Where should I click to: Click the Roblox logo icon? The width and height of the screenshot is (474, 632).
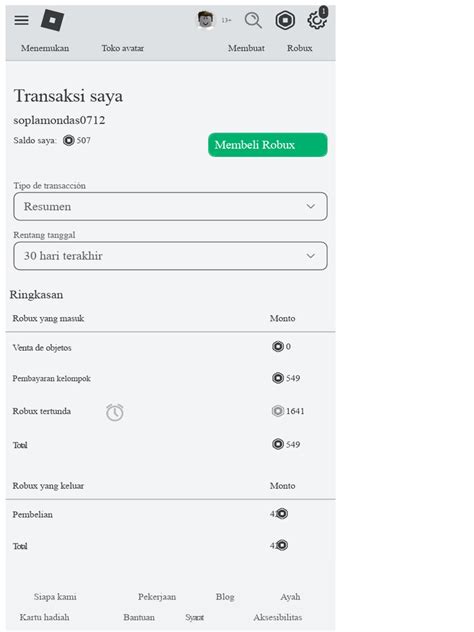[52, 20]
